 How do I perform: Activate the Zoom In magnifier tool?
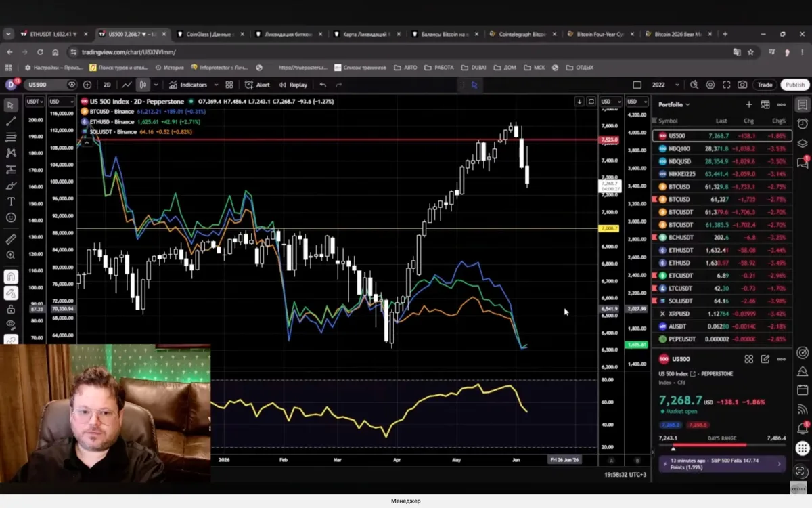11,255
